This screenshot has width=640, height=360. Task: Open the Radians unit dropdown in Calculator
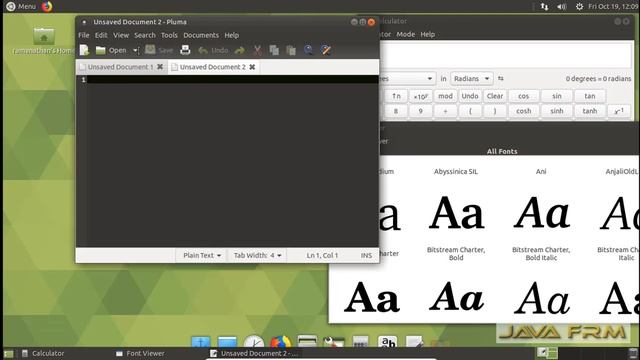(471, 78)
